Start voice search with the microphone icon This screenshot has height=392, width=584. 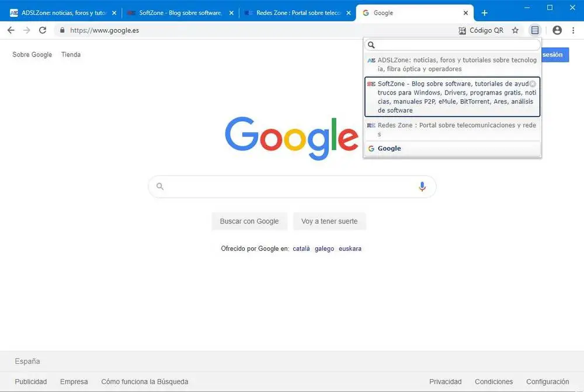(x=422, y=186)
